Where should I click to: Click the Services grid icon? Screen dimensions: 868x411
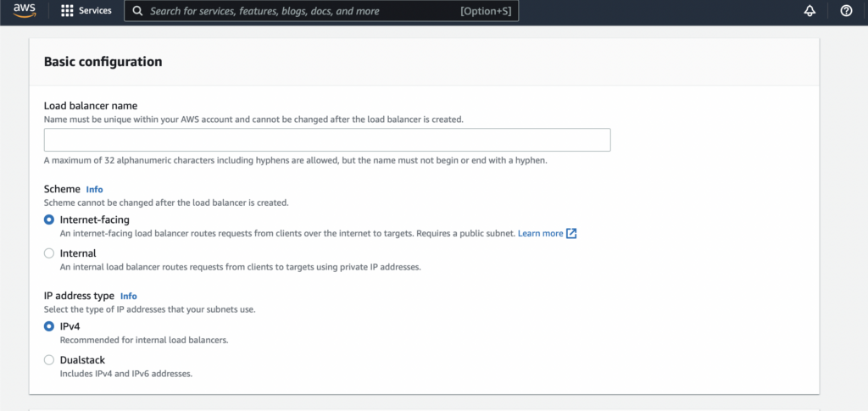pos(67,10)
